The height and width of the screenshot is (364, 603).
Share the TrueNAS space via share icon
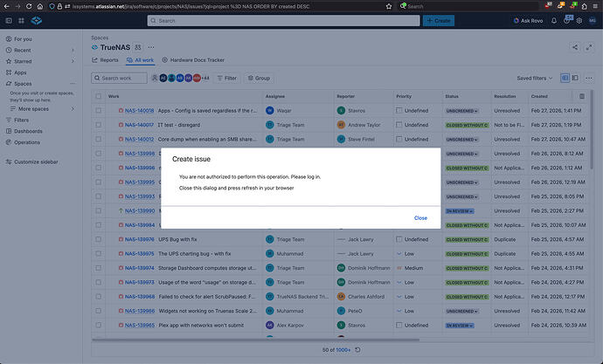(575, 47)
